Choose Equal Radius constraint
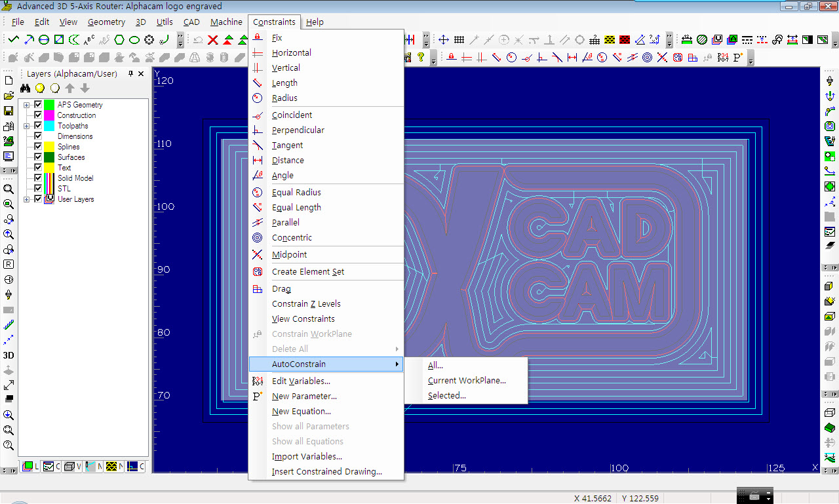 (x=326, y=192)
